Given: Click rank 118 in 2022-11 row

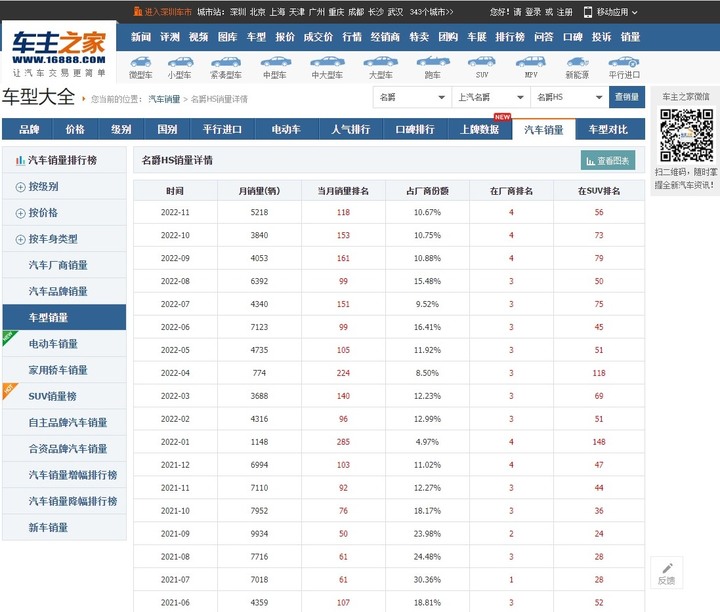Looking at the screenshot, I should pos(343,212).
